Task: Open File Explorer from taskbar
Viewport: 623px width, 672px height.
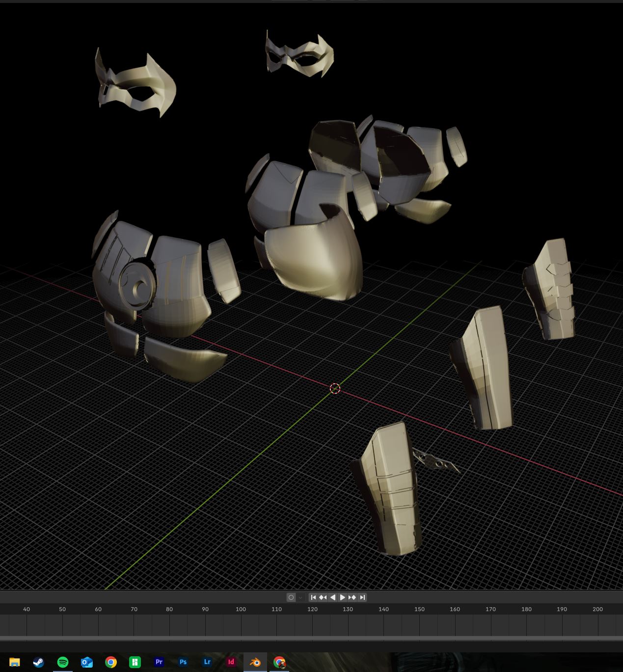Action: (x=14, y=662)
